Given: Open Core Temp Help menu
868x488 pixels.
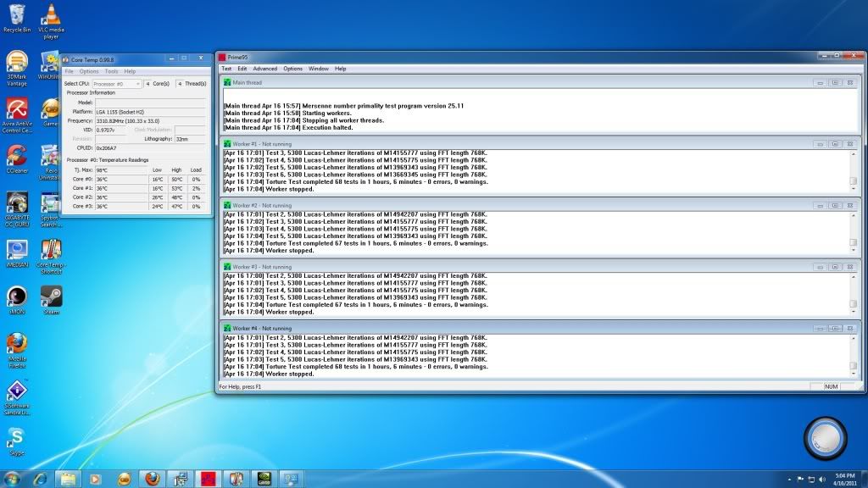Looking at the screenshot, I should coord(130,71).
